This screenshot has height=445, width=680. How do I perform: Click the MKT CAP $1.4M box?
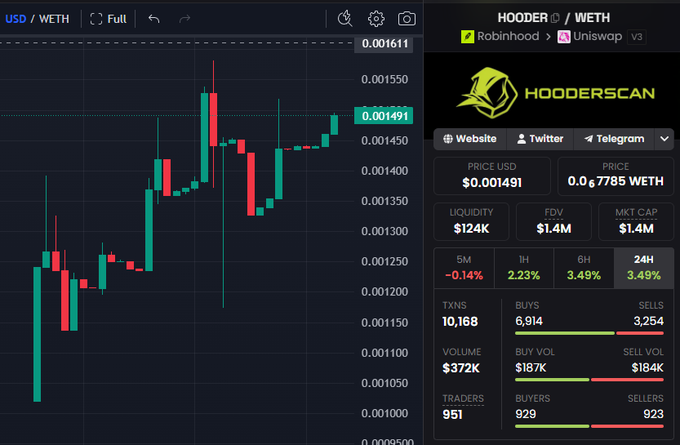(x=636, y=221)
